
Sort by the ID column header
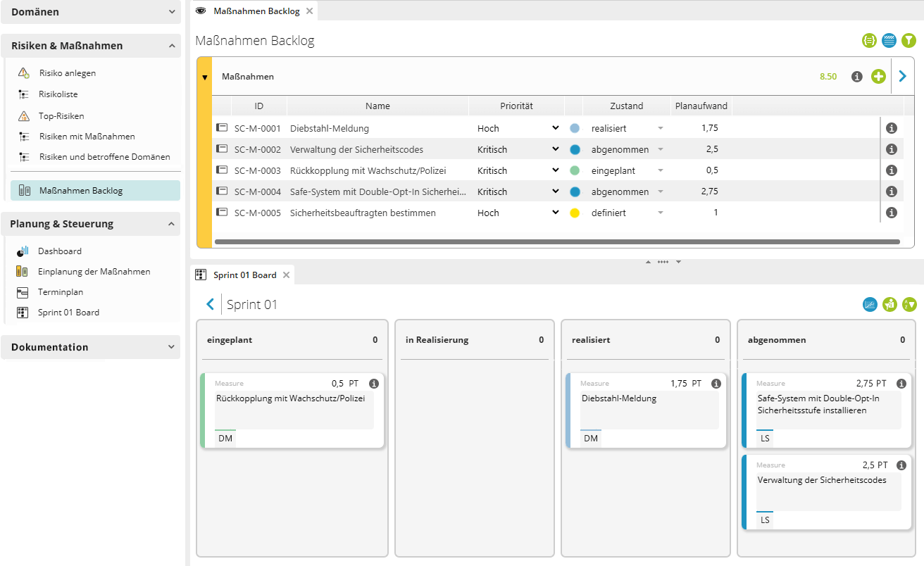coord(259,106)
